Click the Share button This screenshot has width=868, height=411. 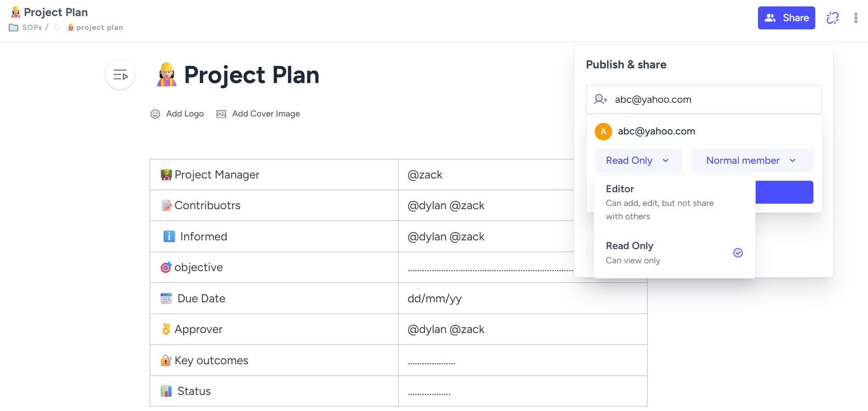point(786,18)
